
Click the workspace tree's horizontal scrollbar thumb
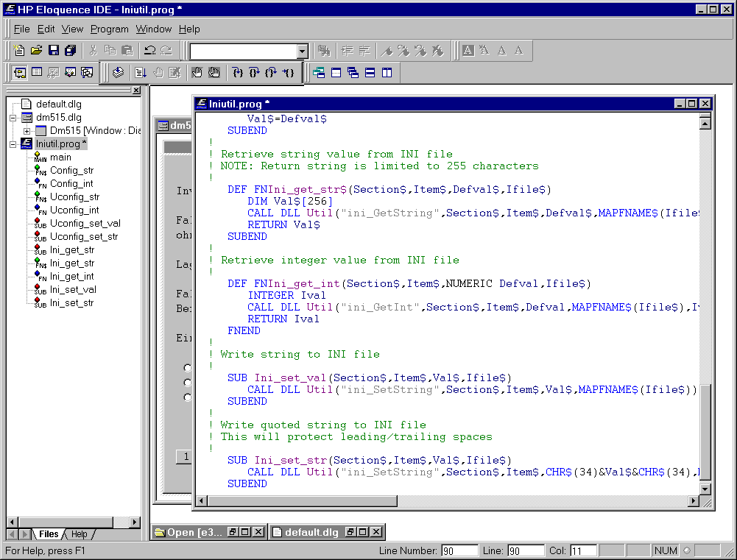click(66, 522)
